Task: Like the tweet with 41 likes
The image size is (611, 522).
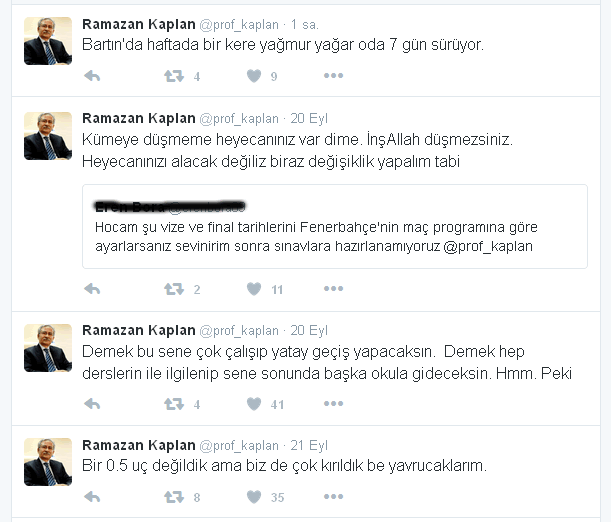Action: click(254, 404)
